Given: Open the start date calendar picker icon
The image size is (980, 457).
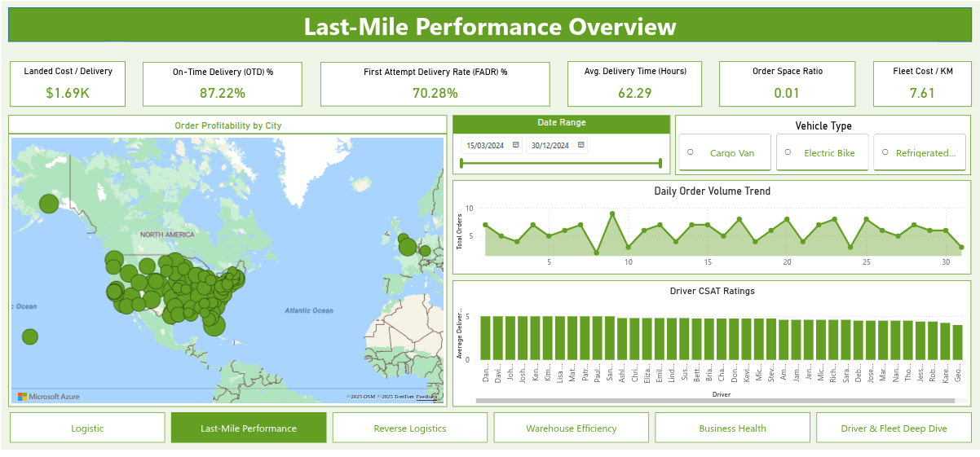Looking at the screenshot, I should coord(516,146).
